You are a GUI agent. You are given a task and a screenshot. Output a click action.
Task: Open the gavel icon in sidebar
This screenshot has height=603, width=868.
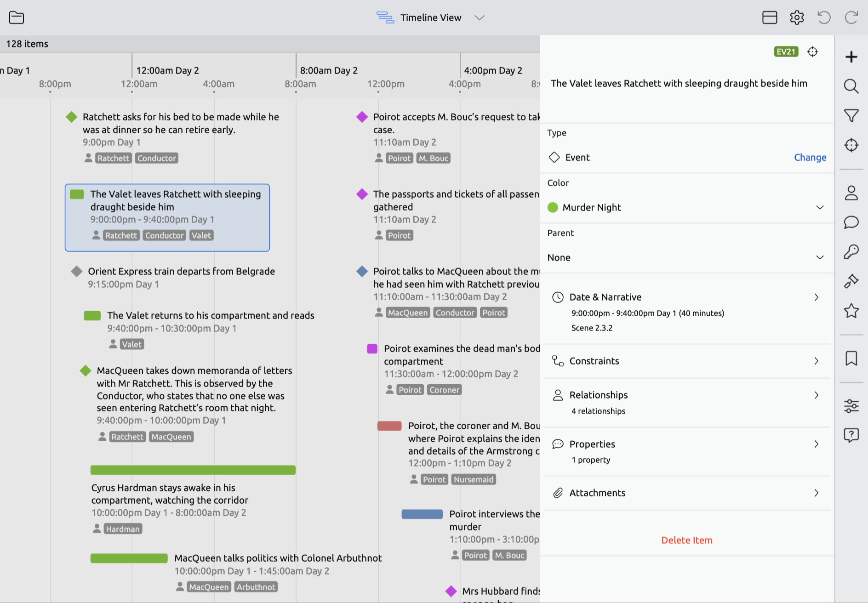(851, 281)
